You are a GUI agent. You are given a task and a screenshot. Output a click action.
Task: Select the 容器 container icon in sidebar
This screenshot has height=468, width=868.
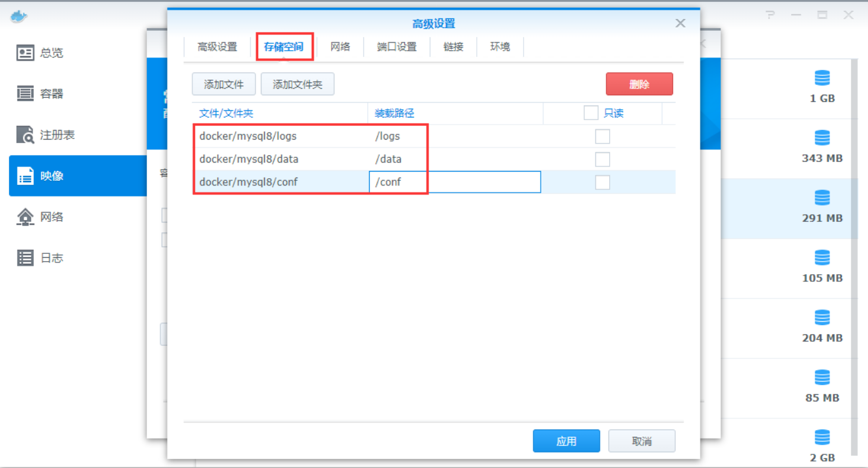[x=25, y=94]
